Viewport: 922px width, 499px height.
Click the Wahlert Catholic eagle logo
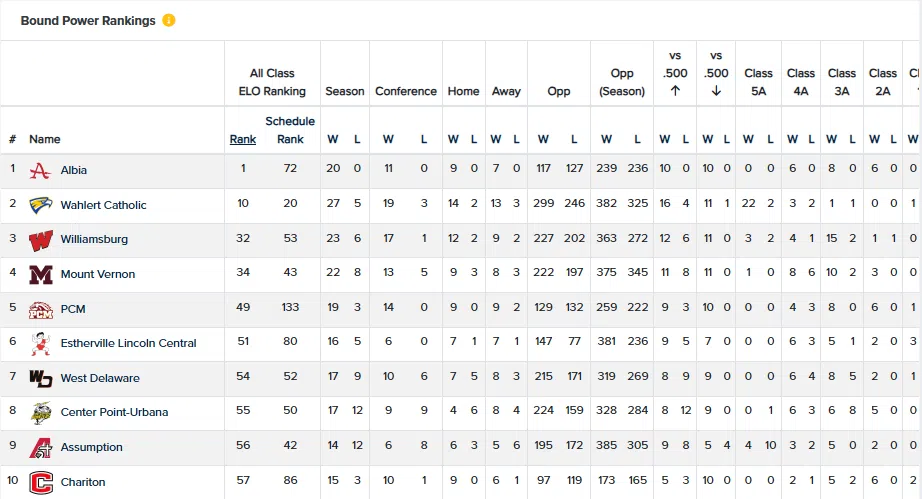click(x=40, y=205)
